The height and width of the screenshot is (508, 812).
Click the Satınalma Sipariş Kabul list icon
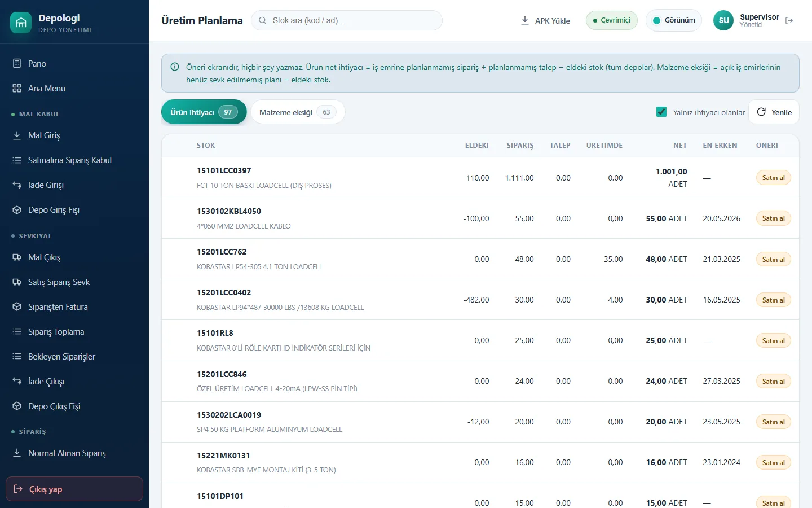[x=17, y=160]
